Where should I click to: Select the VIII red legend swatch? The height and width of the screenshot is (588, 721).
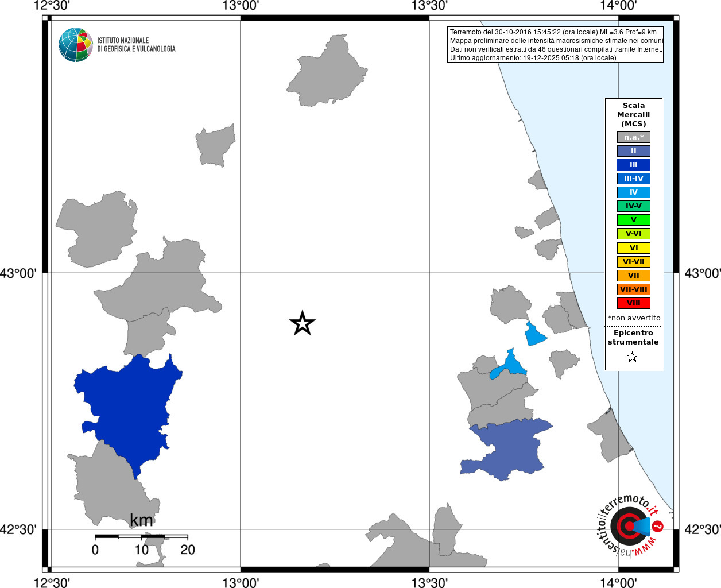click(x=634, y=303)
